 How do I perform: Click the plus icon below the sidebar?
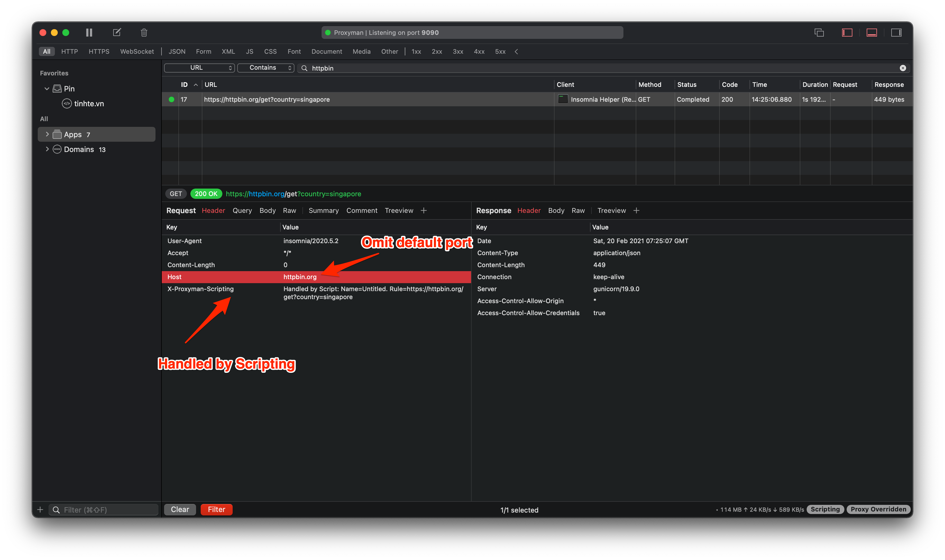click(40, 509)
